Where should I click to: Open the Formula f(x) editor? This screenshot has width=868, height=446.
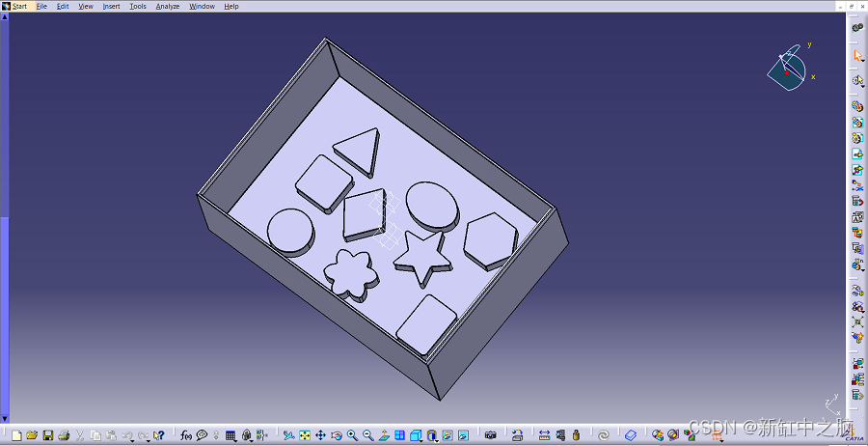186,435
